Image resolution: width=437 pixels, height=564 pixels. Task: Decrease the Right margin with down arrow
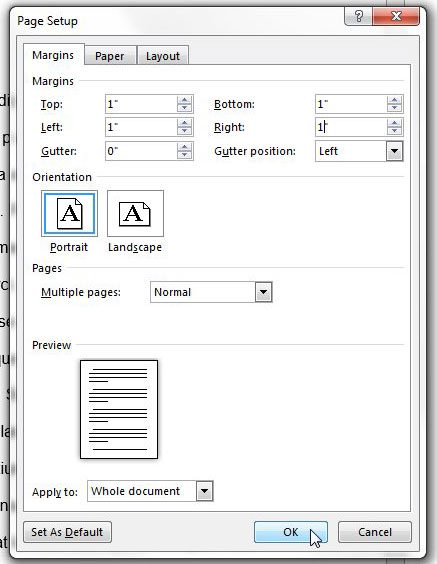[395, 131]
